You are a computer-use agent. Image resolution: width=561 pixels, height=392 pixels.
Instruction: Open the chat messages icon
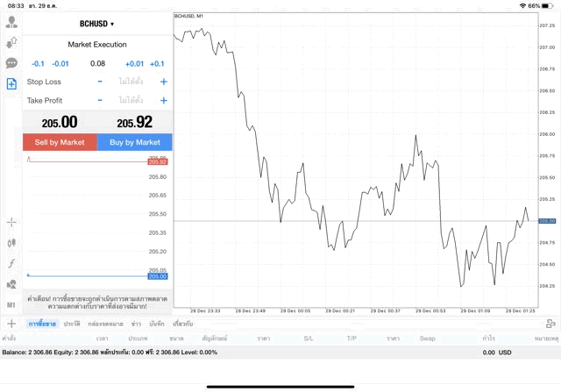11,63
